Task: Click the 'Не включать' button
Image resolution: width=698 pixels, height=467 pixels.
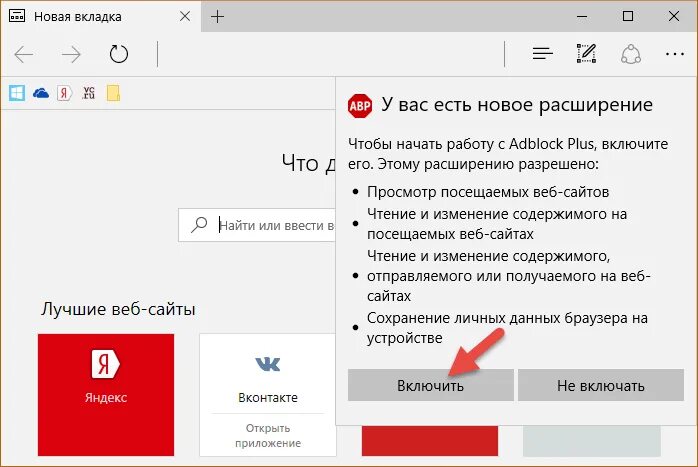Action: tap(601, 385)
